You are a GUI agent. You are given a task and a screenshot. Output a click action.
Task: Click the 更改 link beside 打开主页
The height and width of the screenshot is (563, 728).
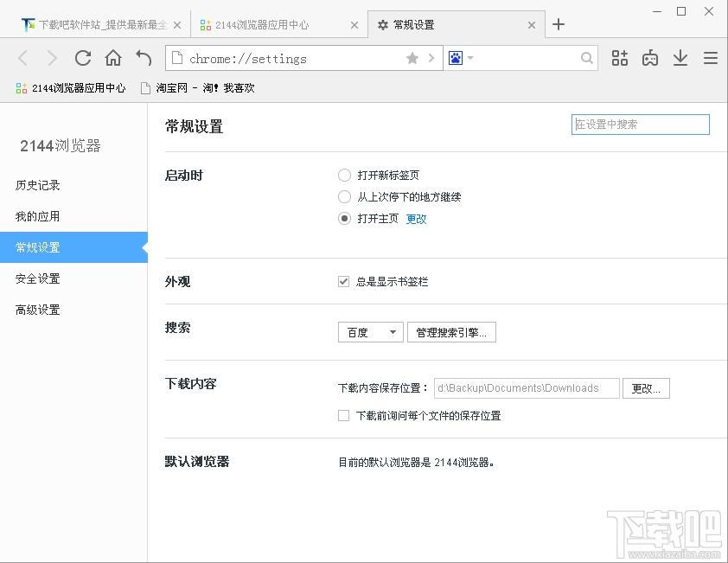(416, 219)
